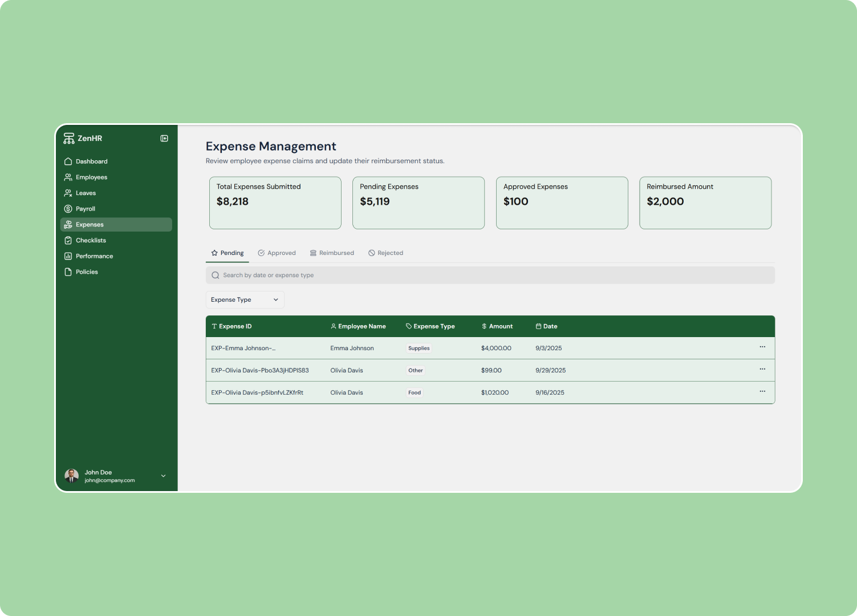Click the john@company.com email text
The height and width of the screenshot is (616, 857).
tap(110, 481)
